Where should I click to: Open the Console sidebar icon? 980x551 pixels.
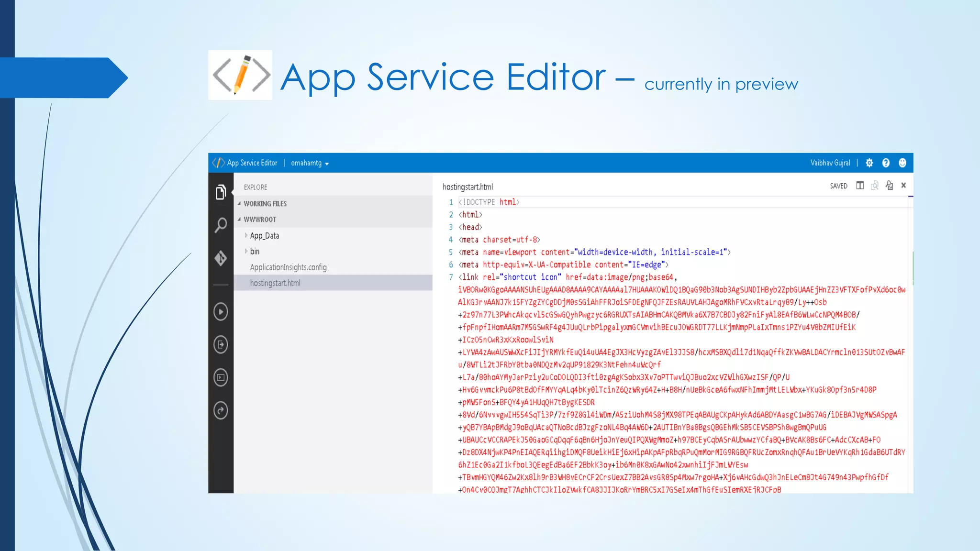(221, 377)
